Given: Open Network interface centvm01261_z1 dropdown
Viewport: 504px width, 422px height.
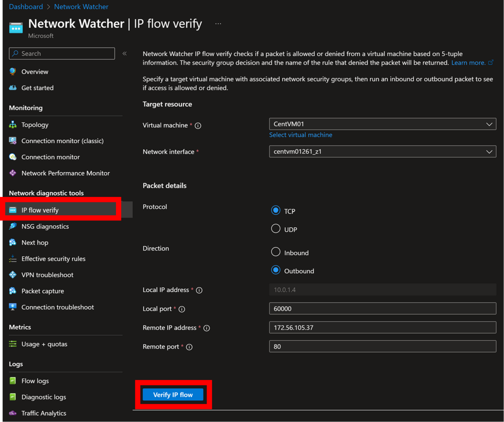Looking at the screenshot, I should point(383,152).
